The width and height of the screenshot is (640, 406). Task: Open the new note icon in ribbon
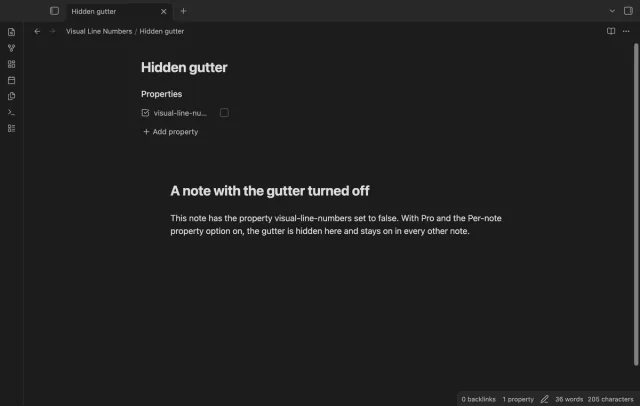(x=11, y=32)
